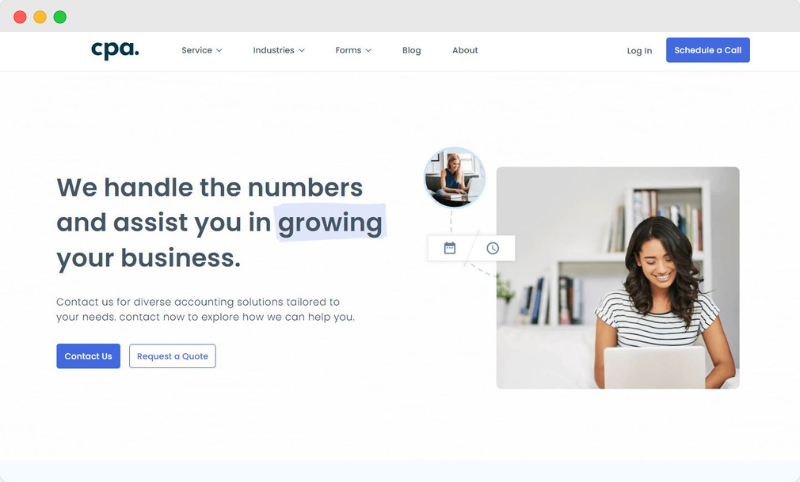Click the Contact Us button
Image resolution: width=800 pixels, height=482 pixels.
88,356
